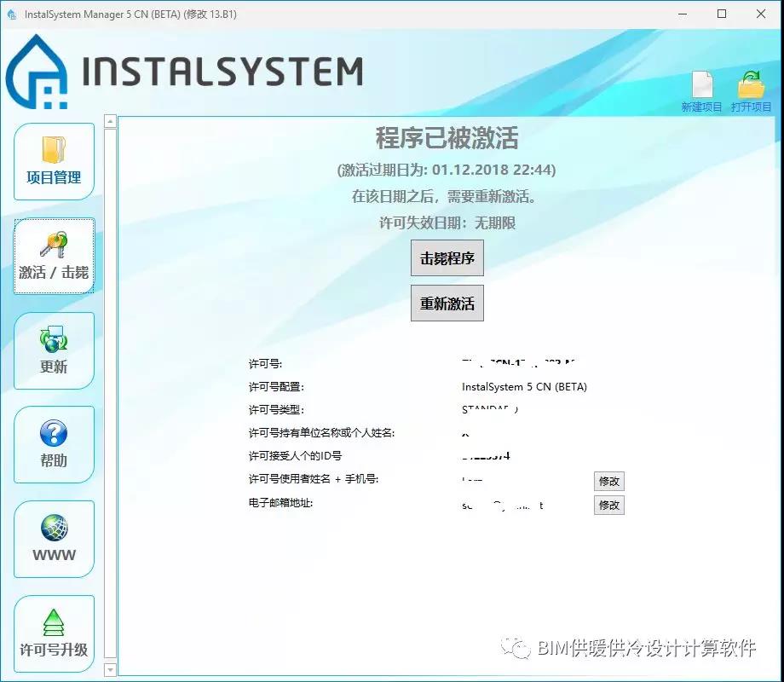Click the 打开项目 text label

(751, 107)
